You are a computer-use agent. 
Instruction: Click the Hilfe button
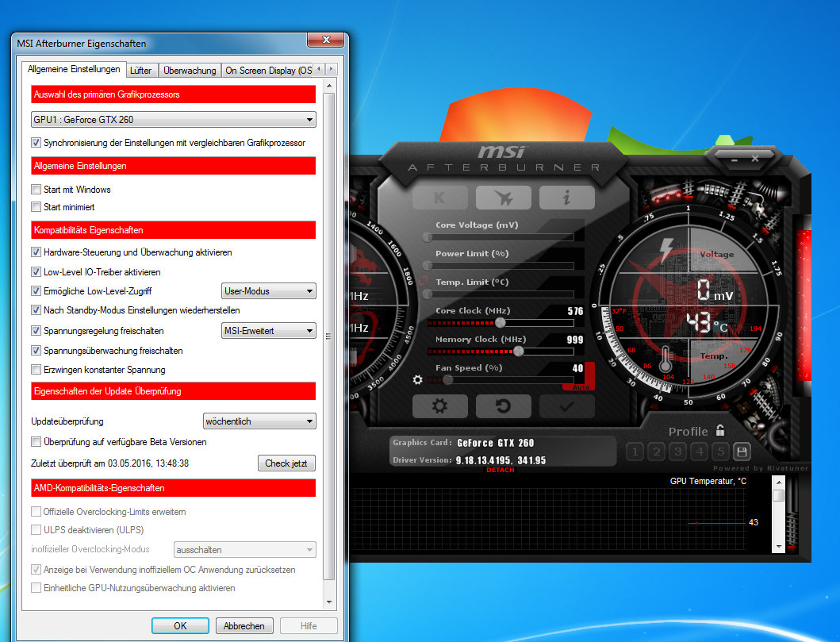pyautogui.click(x=309, y=626)
